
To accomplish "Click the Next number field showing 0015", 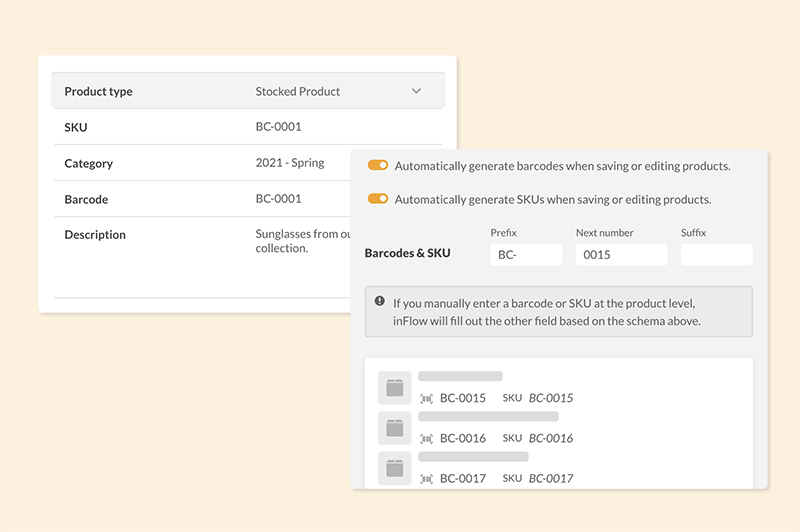I will pyautogui.click(x=621, y=254).
